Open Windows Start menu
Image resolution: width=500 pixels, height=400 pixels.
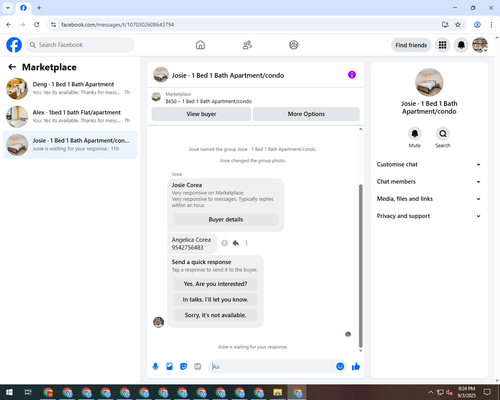coord(9,392)
